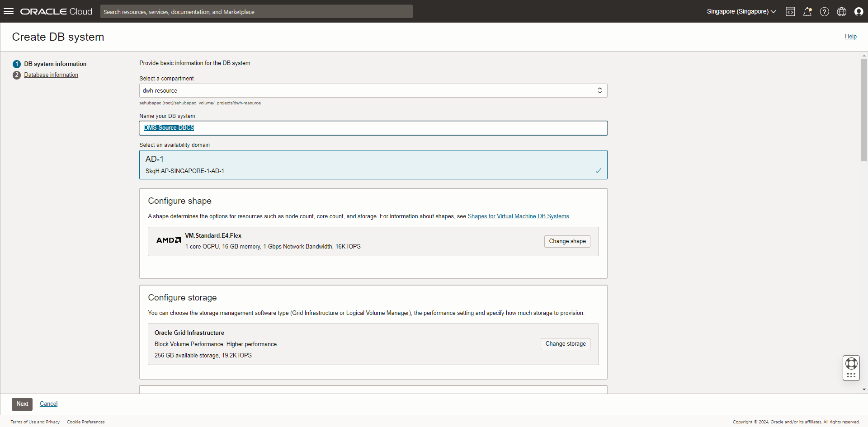The image size is (868, 427).
Task: Click the scrollbar down arrow
Action: click(x=864, y=389)
